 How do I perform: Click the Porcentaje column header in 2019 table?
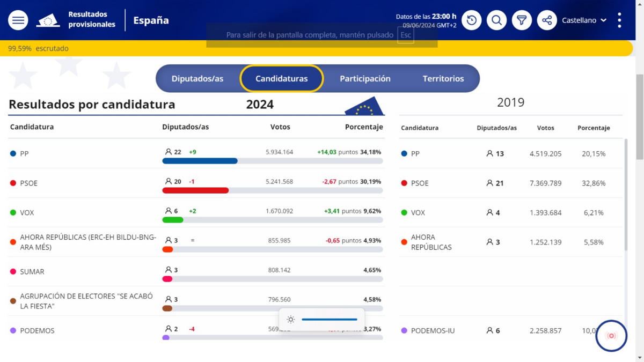[x=594, y=128]
